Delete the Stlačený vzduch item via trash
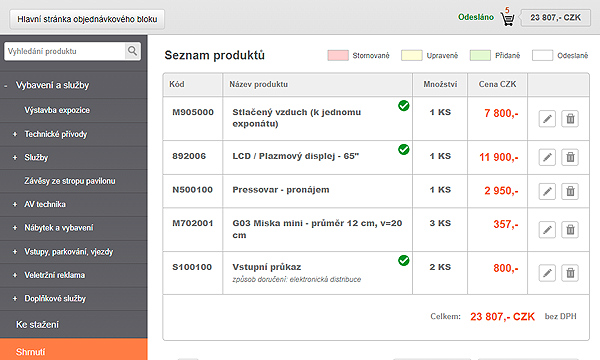 (570, 119)
